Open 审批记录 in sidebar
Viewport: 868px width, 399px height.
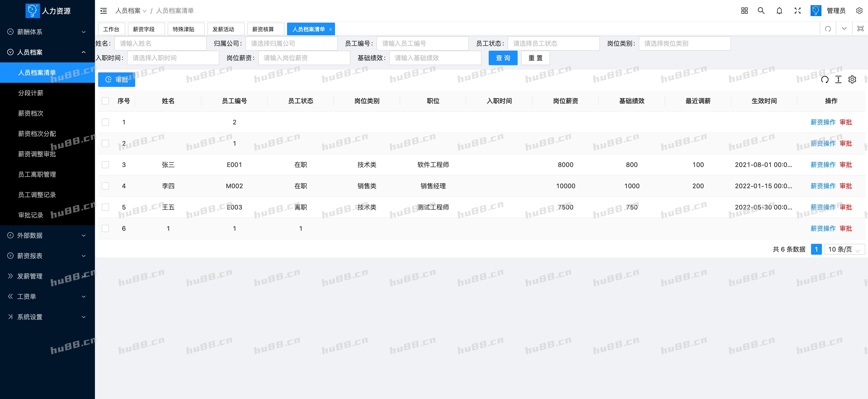[x=47, y=215]
